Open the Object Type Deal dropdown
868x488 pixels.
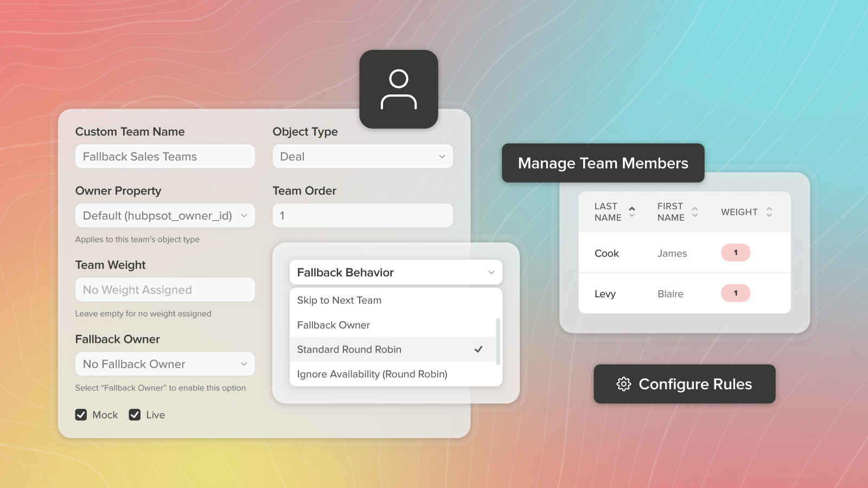[x=363, y=156]
